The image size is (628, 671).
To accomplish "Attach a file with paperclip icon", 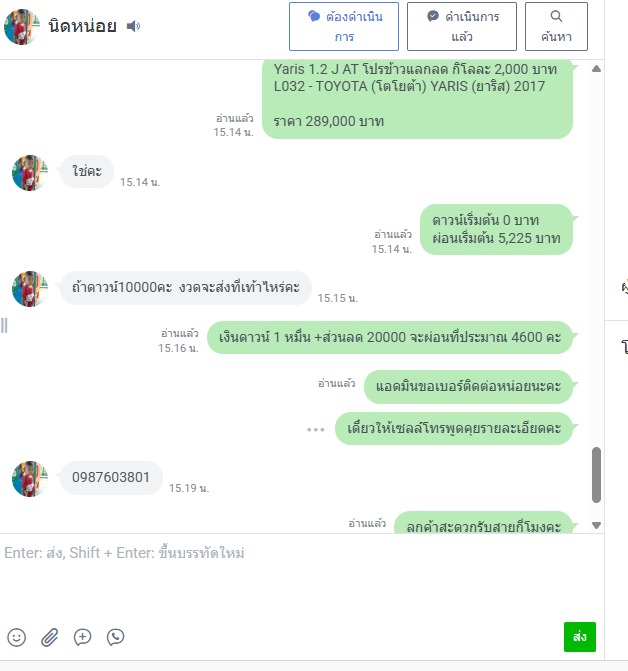I will 50,637.
